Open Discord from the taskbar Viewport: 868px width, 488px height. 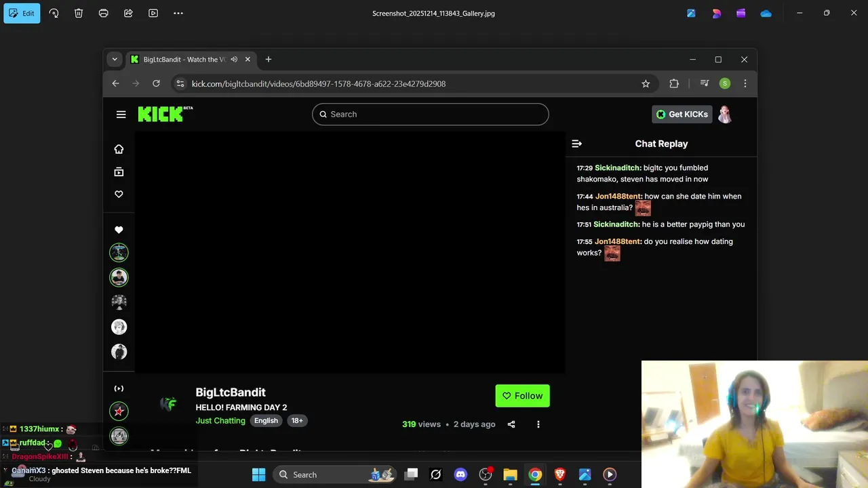click(460, 474)
